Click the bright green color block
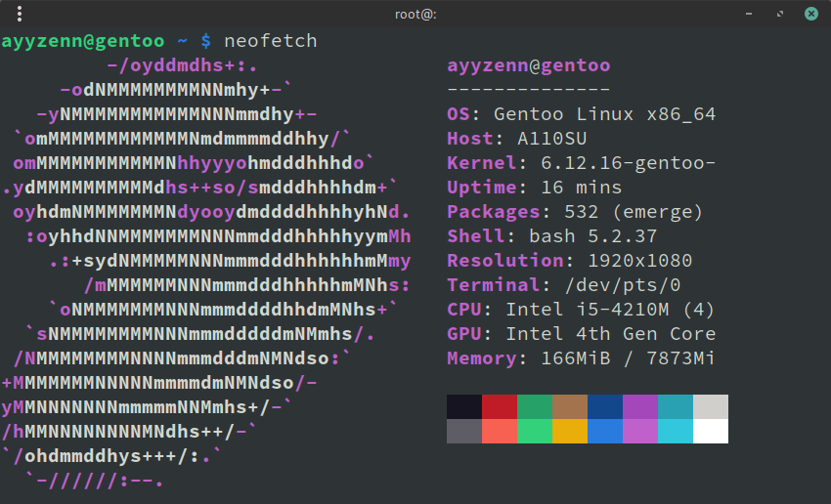The width and height of the screenshot is (831, 504). pyautogui.click(x=535, y=431)
